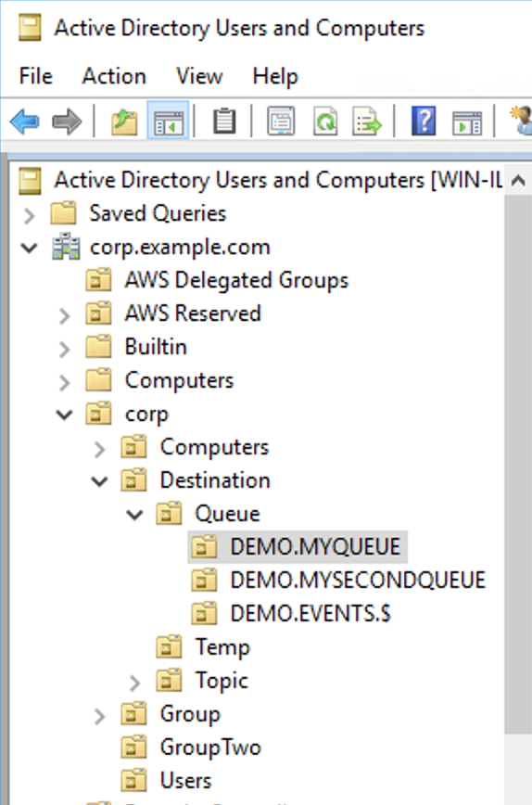
Task: Expand the AWS Reserved folder
Action: click(x=64, y=315)
